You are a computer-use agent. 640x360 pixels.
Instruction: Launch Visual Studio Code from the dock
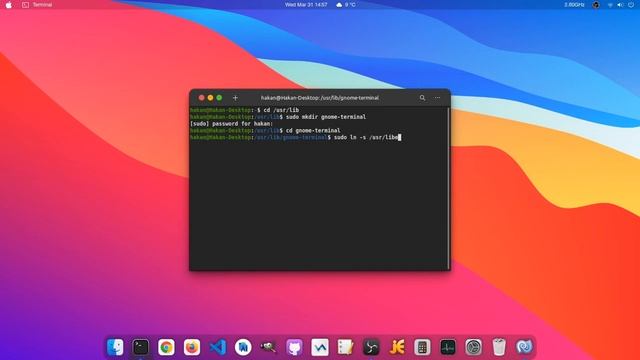click(218, 347)
